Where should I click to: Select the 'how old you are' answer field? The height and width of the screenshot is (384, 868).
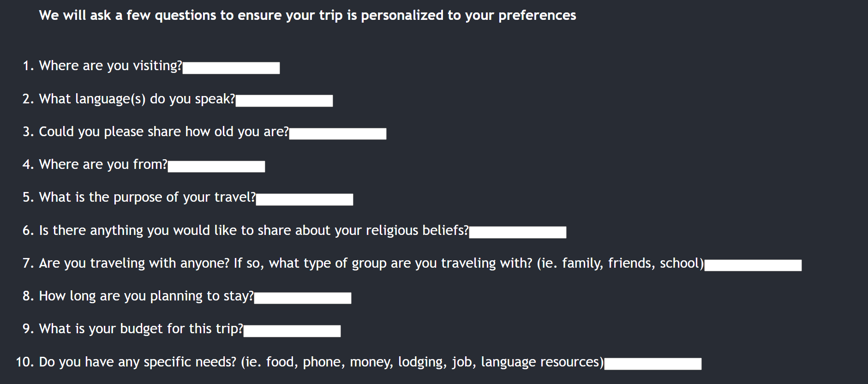click(338, 133)
